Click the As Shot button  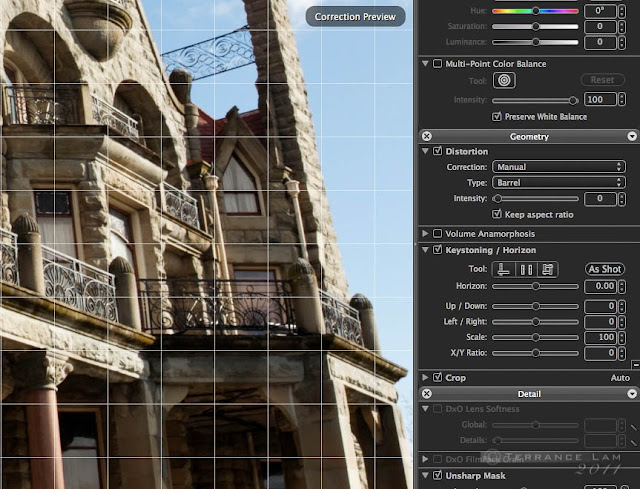[606, 269]
